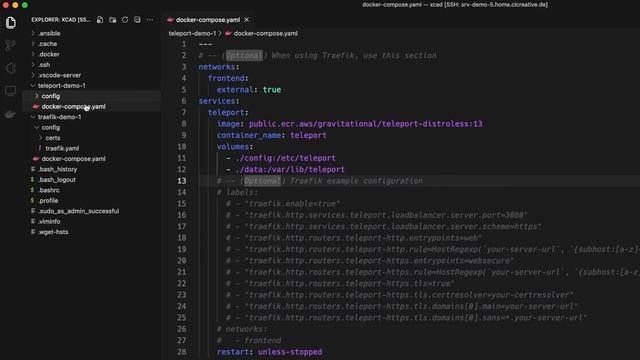Click 'true' value on line 5
This screenshot has width=640, height=360.
coord(272,90)
